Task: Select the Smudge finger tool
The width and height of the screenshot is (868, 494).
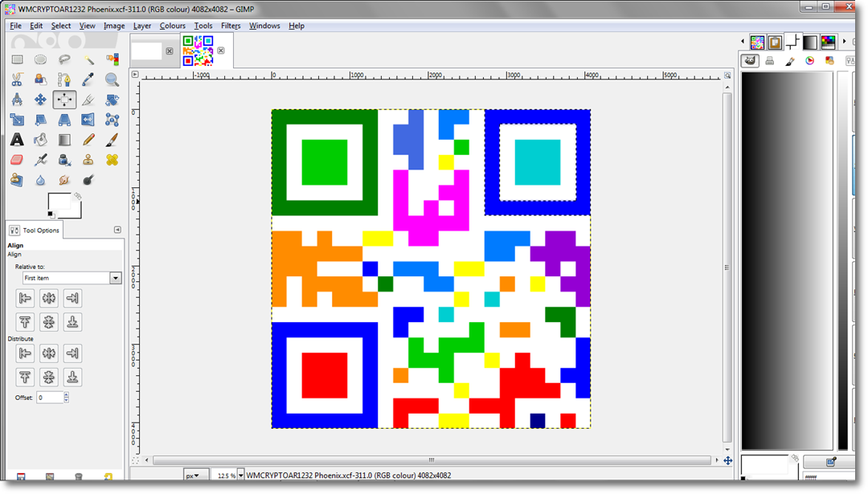Action: pyautogui.click(x=64, y=180)
